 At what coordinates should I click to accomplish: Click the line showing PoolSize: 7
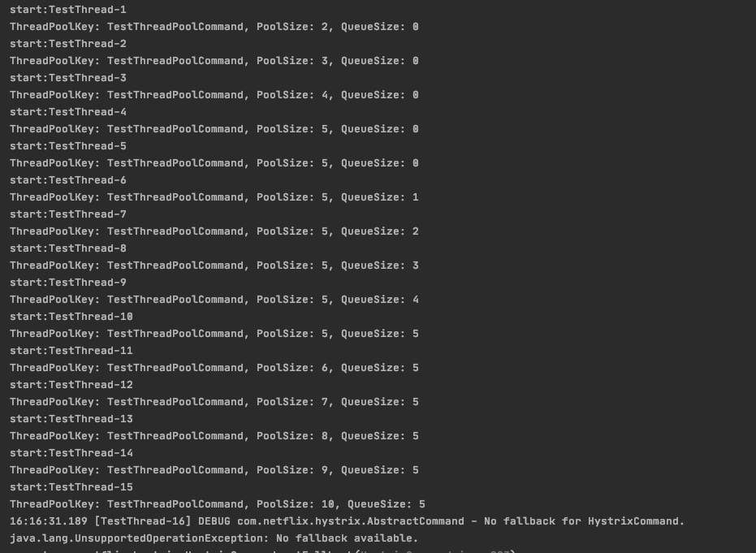pyautogui.click(x=214, y=402)
